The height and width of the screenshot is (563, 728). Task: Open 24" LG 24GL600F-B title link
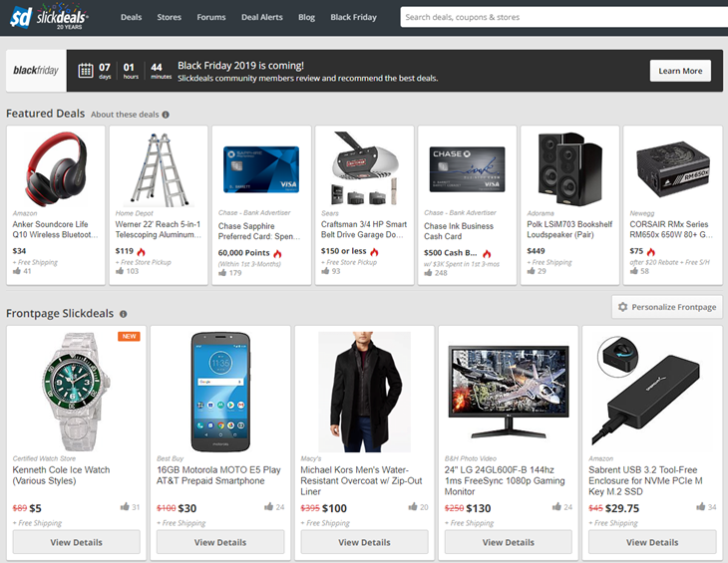tap(505, 481)
